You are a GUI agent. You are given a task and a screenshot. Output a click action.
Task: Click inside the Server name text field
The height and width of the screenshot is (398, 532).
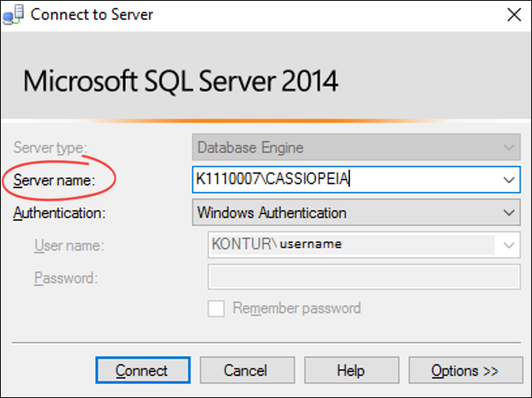coord(345,180)
